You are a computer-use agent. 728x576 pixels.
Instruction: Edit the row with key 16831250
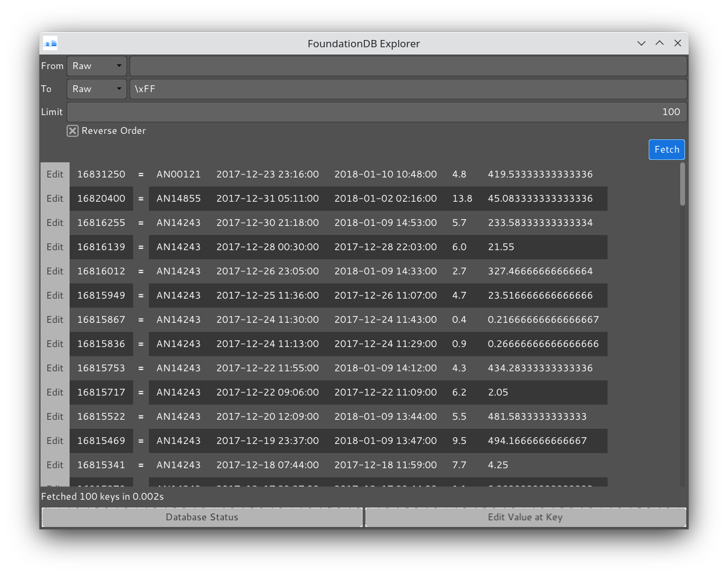pos(55,174)
